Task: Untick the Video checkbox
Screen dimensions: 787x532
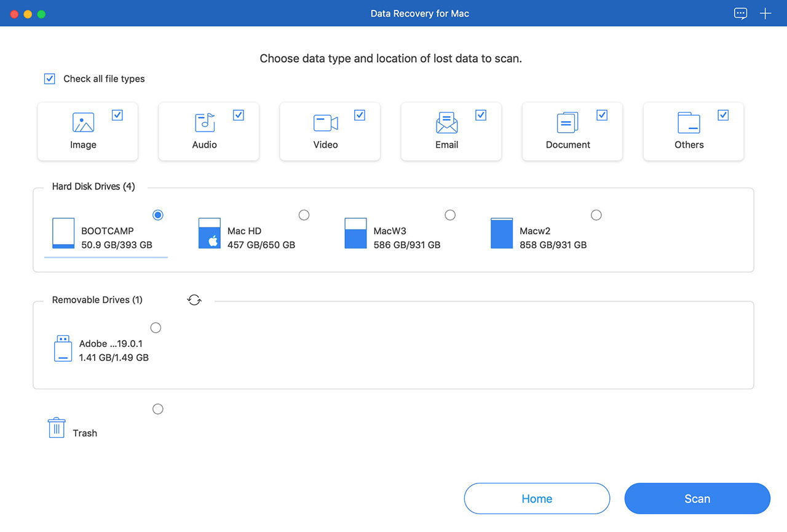Action: point(360,115)
